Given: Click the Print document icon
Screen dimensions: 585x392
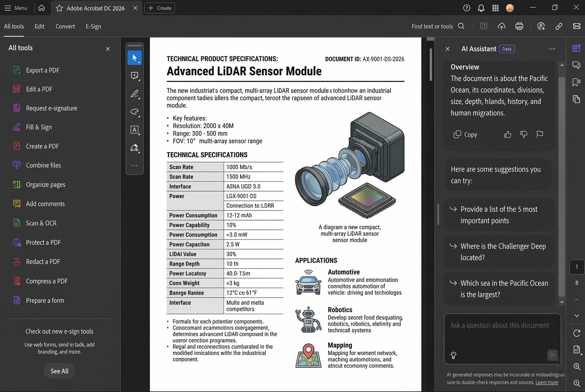Looking at the screenshot, I should [519, 26].
